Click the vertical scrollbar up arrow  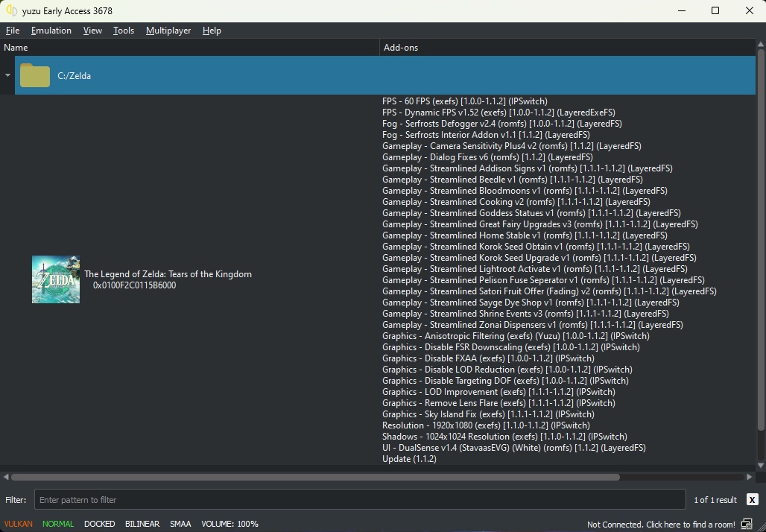pos(761,45)
